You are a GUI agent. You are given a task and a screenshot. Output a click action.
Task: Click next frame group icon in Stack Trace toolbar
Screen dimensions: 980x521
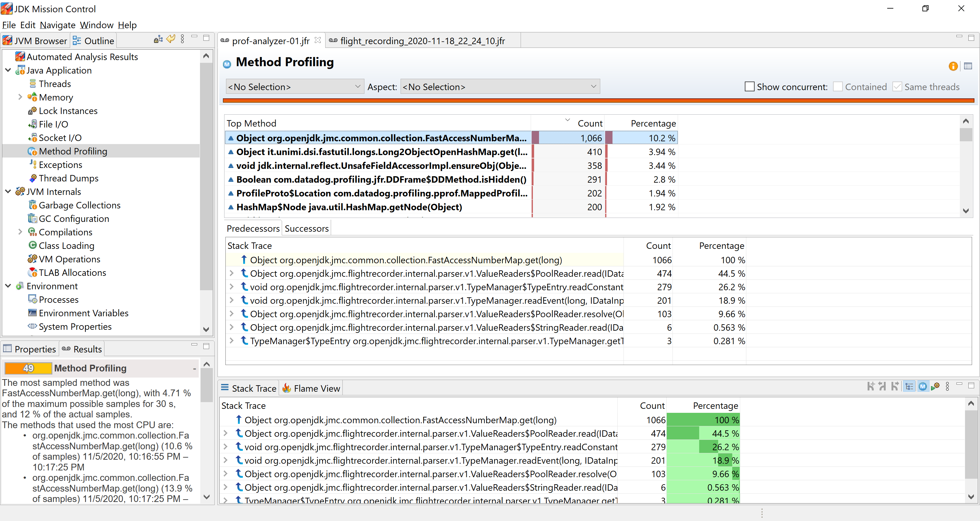tap(895, 386)
